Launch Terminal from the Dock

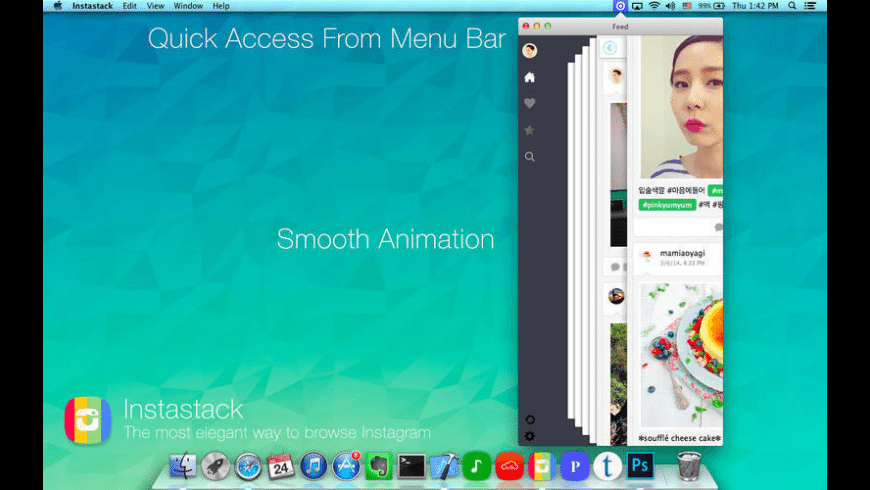(x=411, y=466)
